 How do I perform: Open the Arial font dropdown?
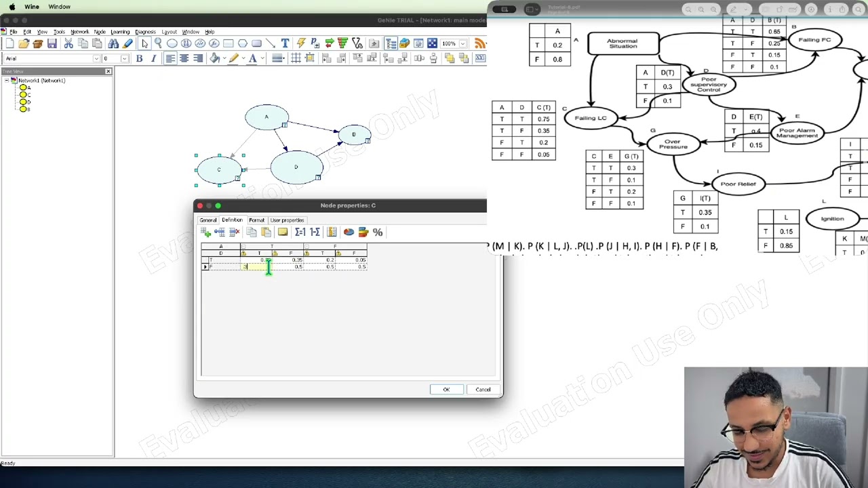tap(96, 58)
